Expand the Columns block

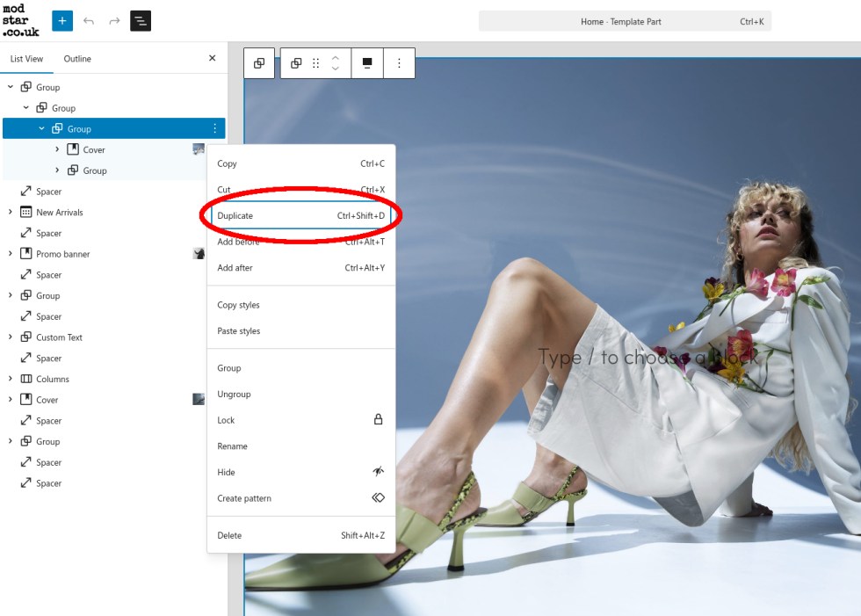point(10,379)
